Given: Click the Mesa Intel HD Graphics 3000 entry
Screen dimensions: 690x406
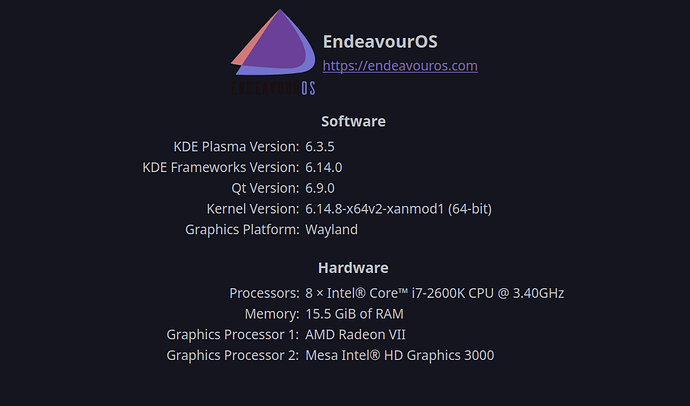Looking at the screenshot, I should coord(400,355).
